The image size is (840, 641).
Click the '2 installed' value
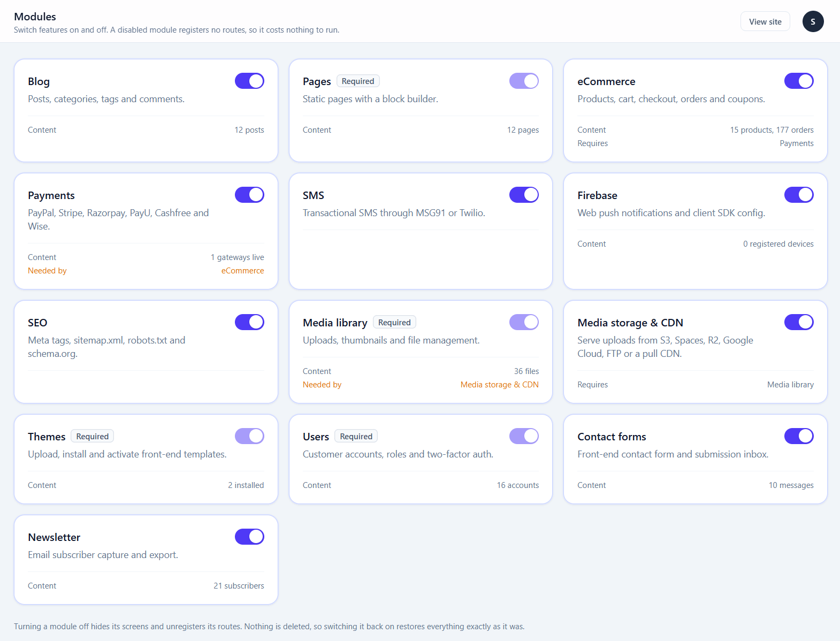246,485
